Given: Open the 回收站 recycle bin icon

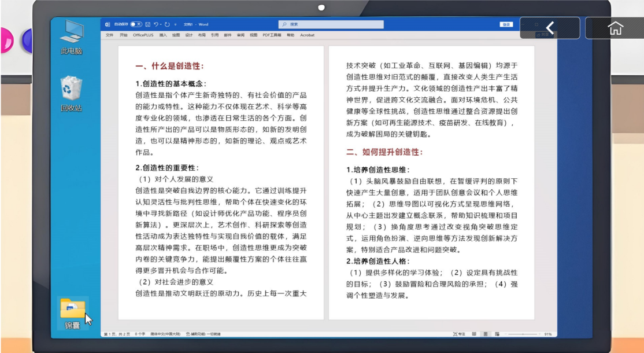Looking at the screenshot, I should point(72,93).
